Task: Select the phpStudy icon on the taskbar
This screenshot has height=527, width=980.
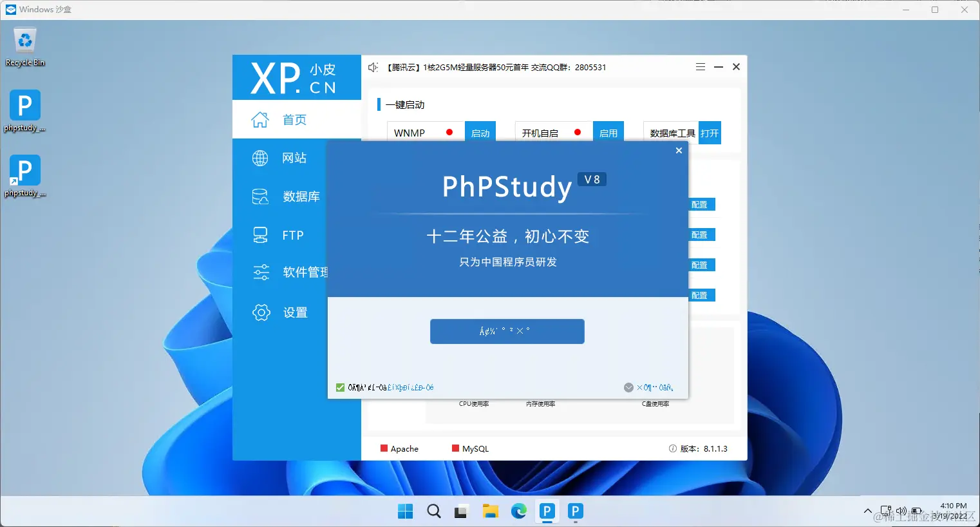Action: point(547,511)
